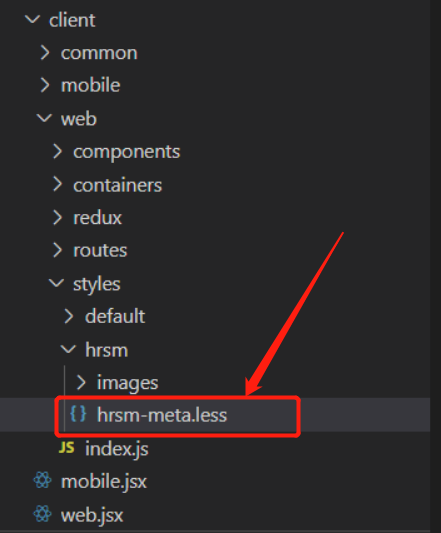Expand the images folder
This screenshot has height=533, width=441.
coord(128,383)
